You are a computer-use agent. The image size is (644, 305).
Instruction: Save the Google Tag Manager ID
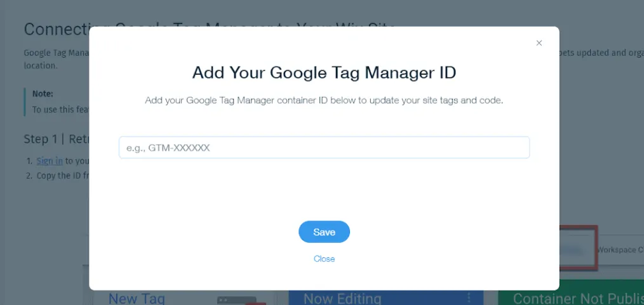click(x=324, y=232)
